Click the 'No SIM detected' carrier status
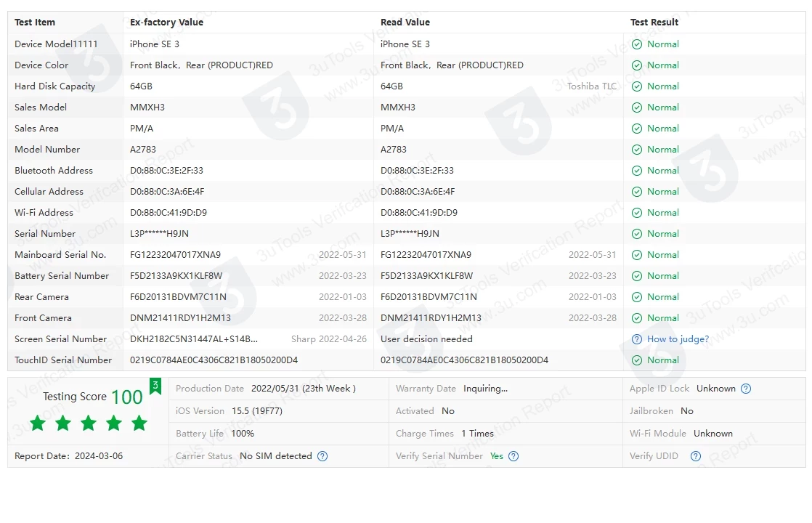This screenshot has width=812, height=523. click(x=276, y=456)
